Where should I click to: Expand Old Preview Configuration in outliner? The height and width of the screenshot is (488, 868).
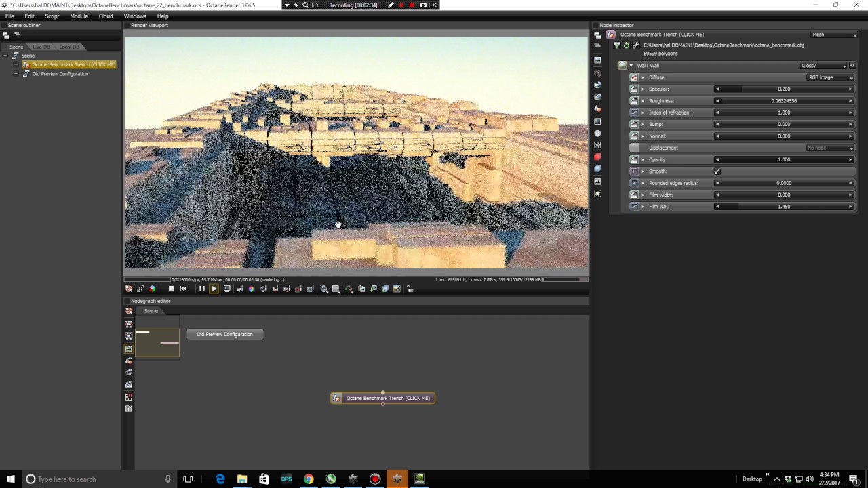pyautogui.click(x=16, y=74)
